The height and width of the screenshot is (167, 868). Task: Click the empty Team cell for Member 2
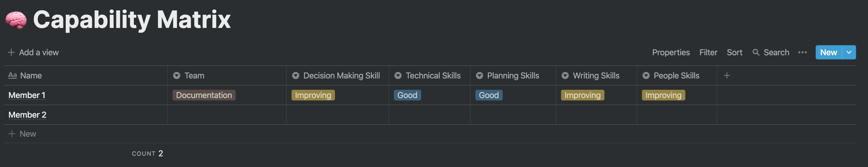point(227,115)
